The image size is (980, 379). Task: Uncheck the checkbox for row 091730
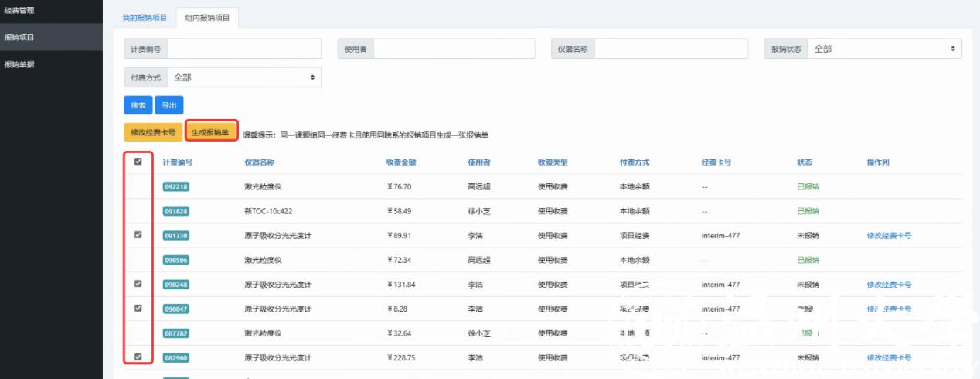(x=138, y=235)
